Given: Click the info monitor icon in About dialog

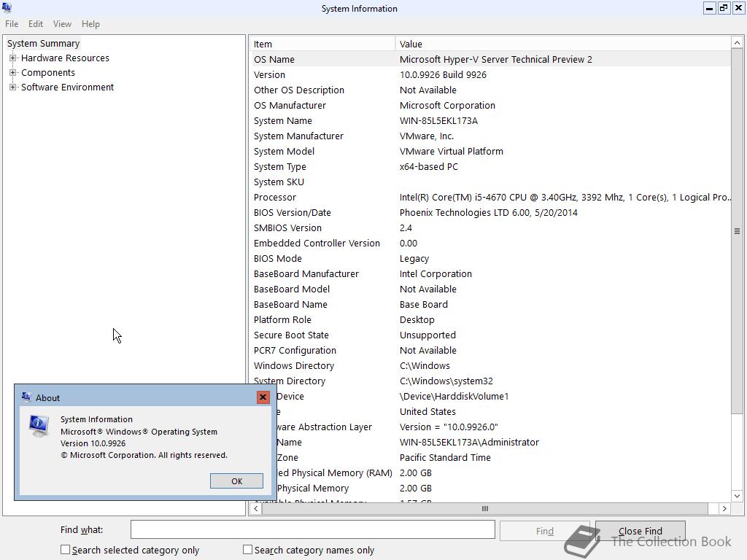Looking at the screenshot, I should [x=39, y=425].
